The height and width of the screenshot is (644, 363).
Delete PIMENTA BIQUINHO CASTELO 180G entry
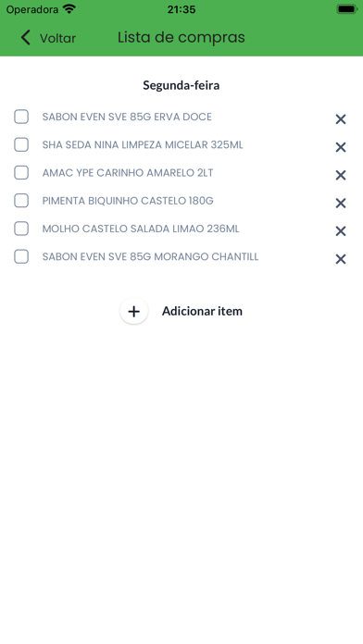[x=341, y=203]
